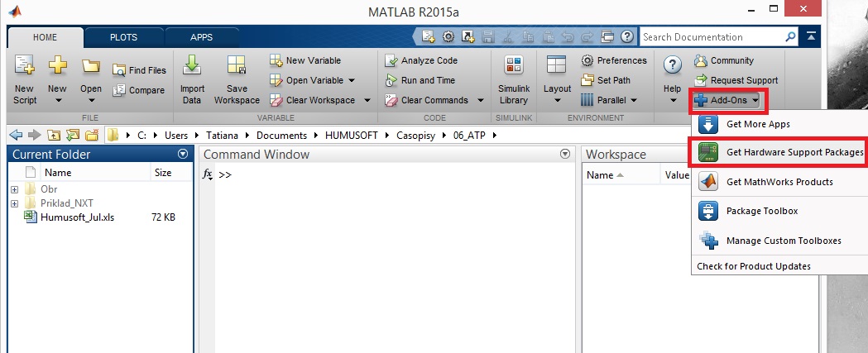Switch to the APPS tab
This screenshot has height=353, width=868.
[x=202, y=37]
